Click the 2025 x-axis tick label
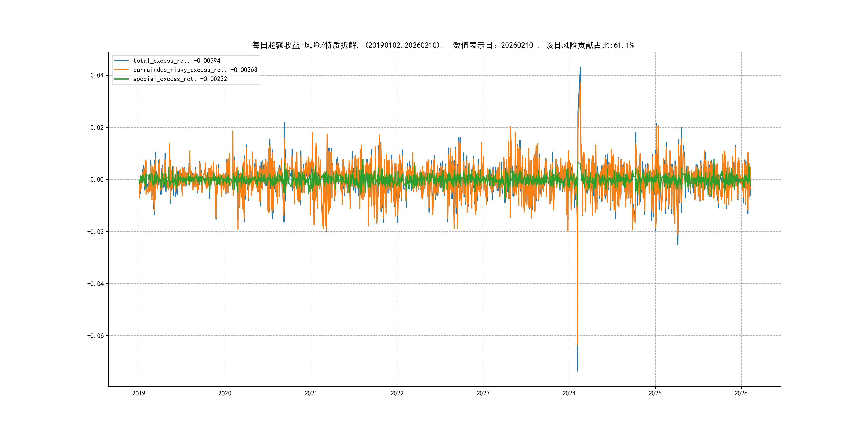Screen dimensions: 868x434 pos(655,393)
